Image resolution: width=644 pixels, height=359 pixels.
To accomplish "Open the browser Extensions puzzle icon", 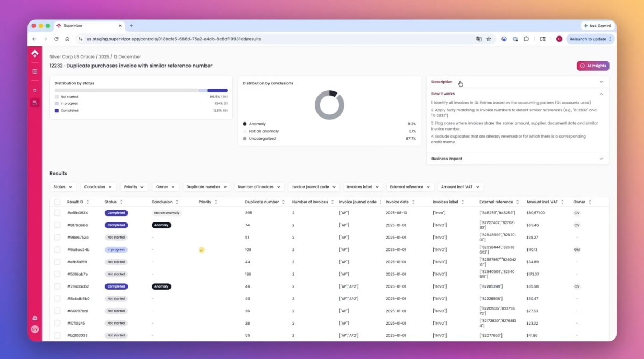I will click(x=526, y=39).
